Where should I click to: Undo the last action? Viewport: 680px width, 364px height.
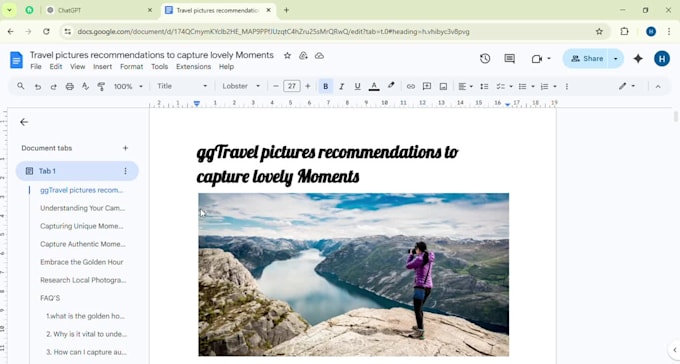(38, 86)
